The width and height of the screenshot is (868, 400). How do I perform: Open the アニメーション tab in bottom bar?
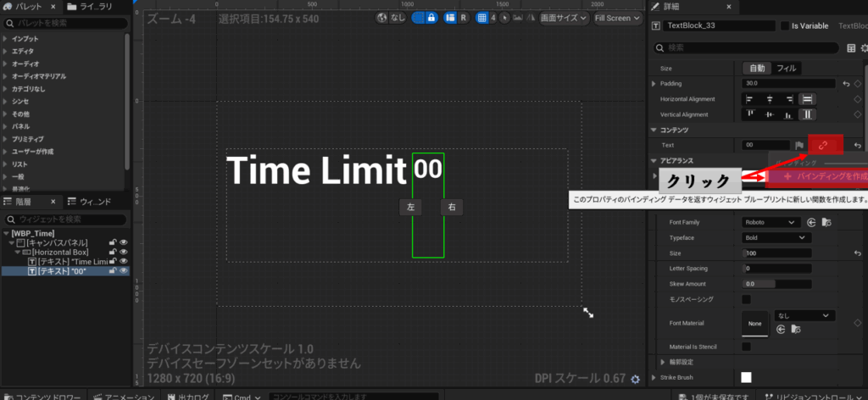click(129, 395)
